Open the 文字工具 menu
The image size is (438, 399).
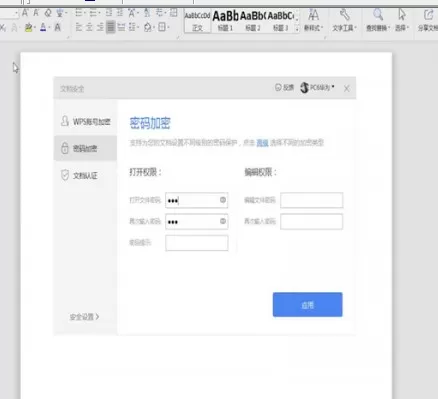tap(344, 20)
